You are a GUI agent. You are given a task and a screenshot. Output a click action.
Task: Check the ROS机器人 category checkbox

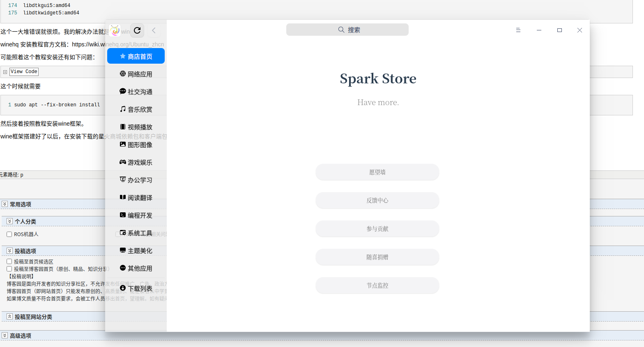coord(9,234)
